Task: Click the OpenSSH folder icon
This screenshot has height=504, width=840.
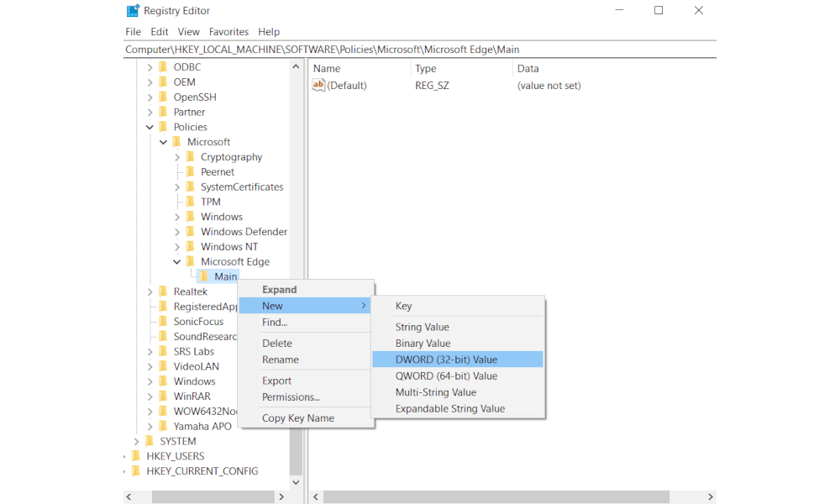Action: coord(164,97)
